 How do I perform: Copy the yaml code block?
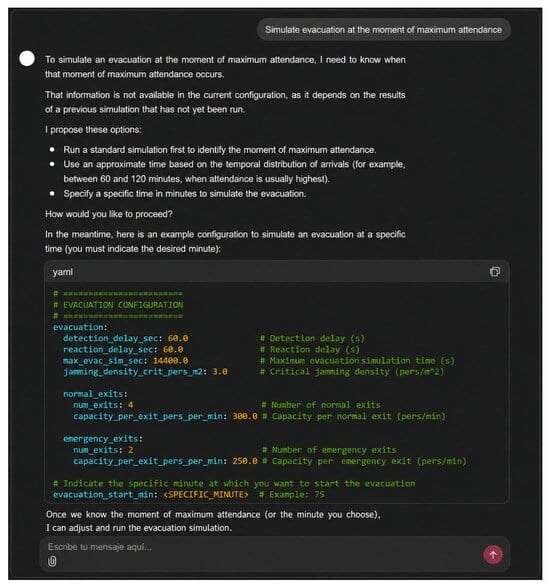(494, 272)
